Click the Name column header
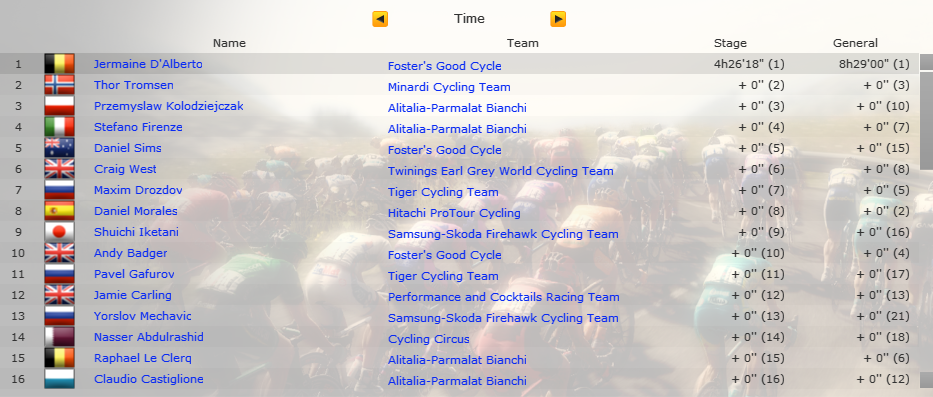Screen dimensions: 933x397 pos(229,43)
